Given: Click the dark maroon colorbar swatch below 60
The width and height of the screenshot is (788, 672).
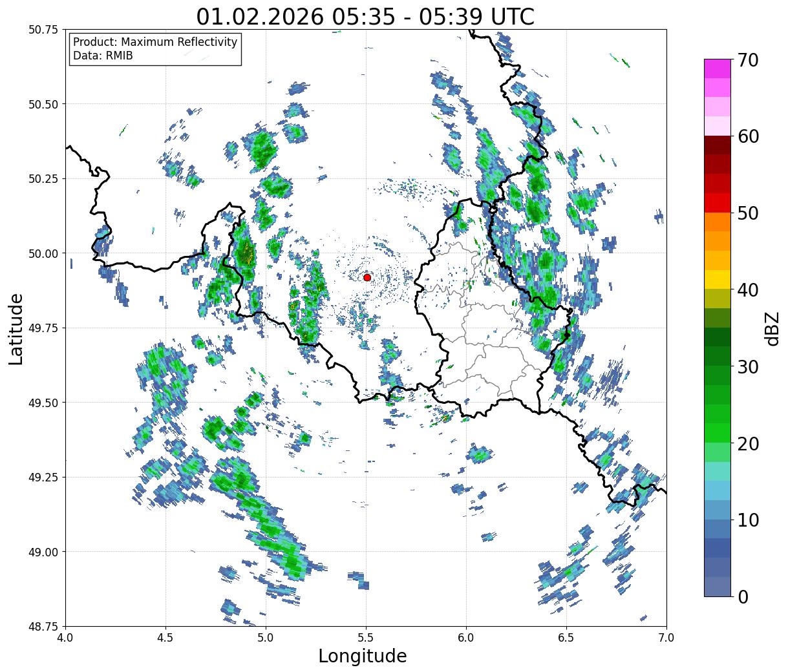Looking at the screenshot, I should pyautogui.click(x=718, y=145).
